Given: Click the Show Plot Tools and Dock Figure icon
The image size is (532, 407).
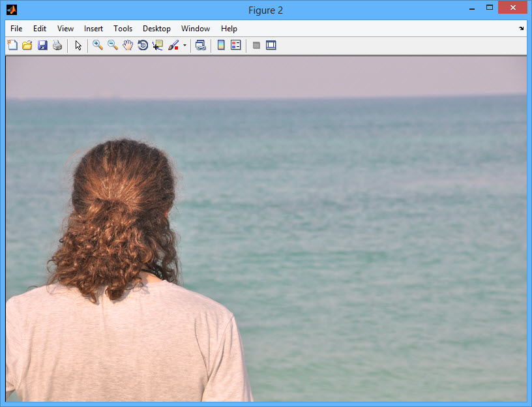Looking at the screenshot, I should tap(271, 45).
